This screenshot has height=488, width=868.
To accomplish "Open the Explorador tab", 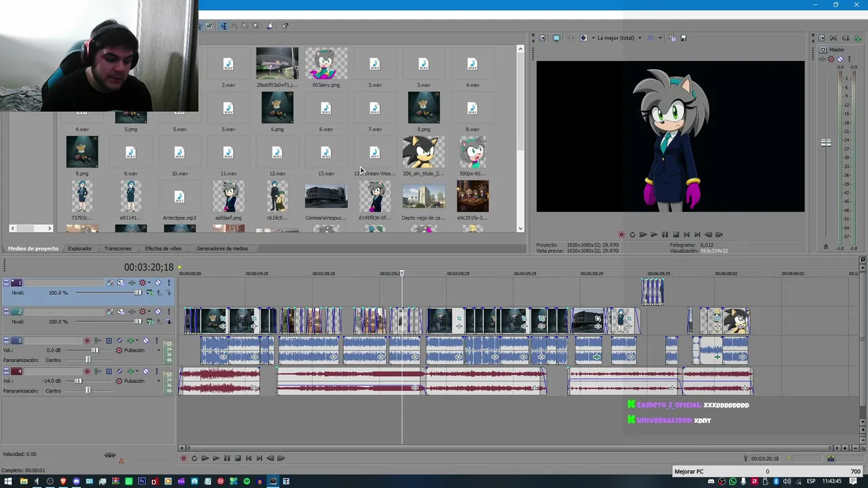I will click(x=79, y=249).
